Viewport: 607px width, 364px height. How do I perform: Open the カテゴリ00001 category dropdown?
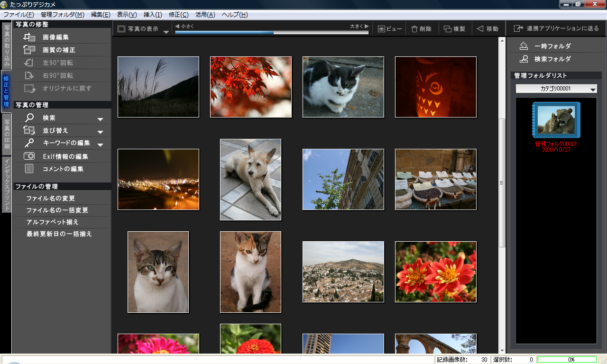tap(556, 89)
